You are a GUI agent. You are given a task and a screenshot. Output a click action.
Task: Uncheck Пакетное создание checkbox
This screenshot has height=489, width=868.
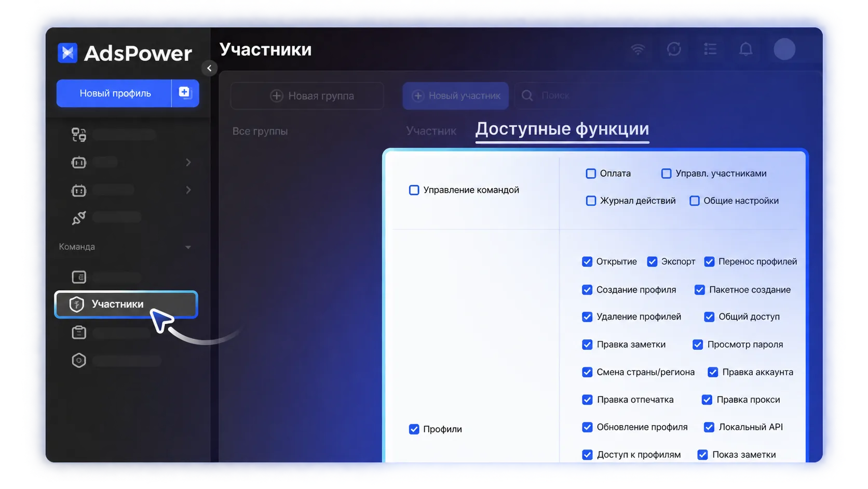click(700, 289)
